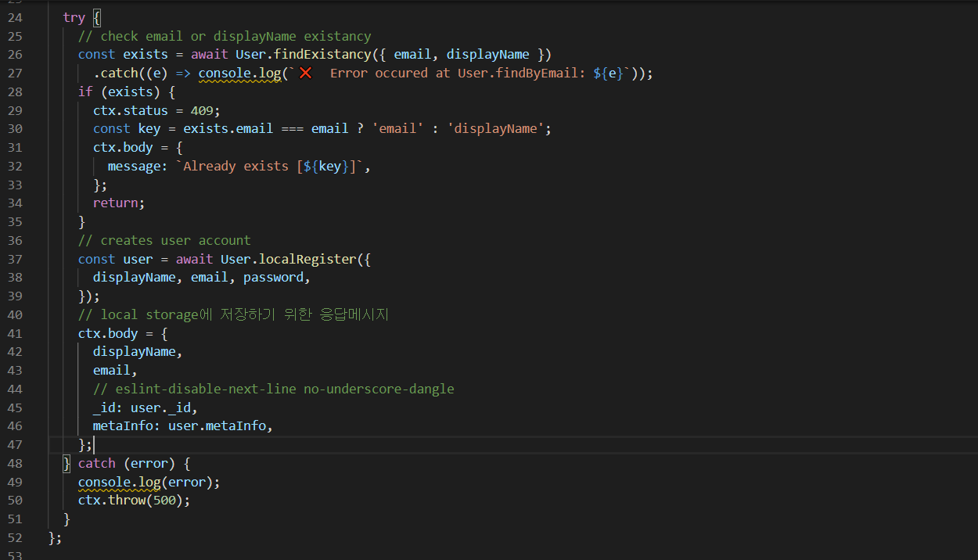Click "ctx.body = {" on line 41

coord(123,333)
